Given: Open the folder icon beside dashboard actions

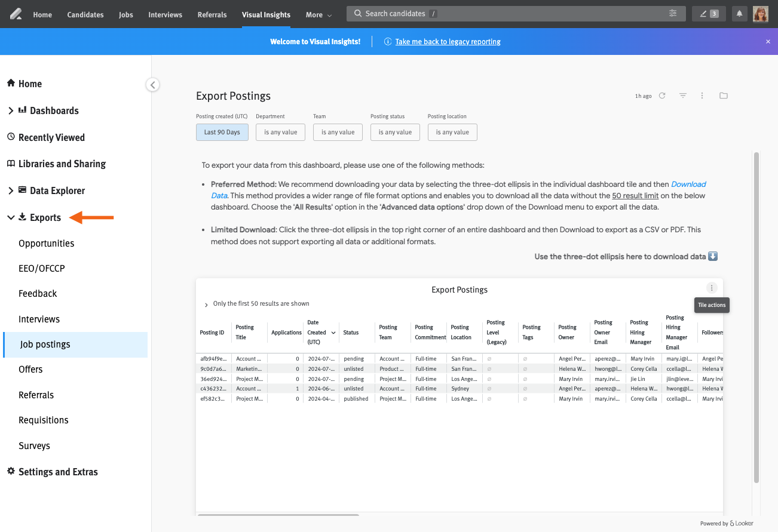Looking at the screenshot, I should 723,96.
